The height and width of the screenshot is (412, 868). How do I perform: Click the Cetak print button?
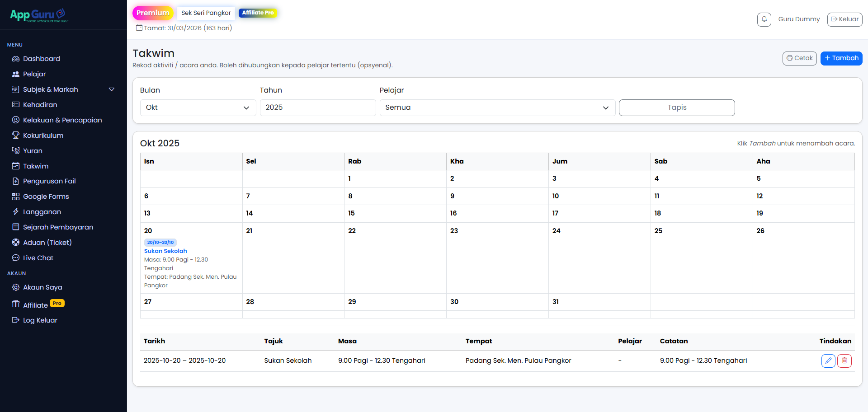[799, 58]
